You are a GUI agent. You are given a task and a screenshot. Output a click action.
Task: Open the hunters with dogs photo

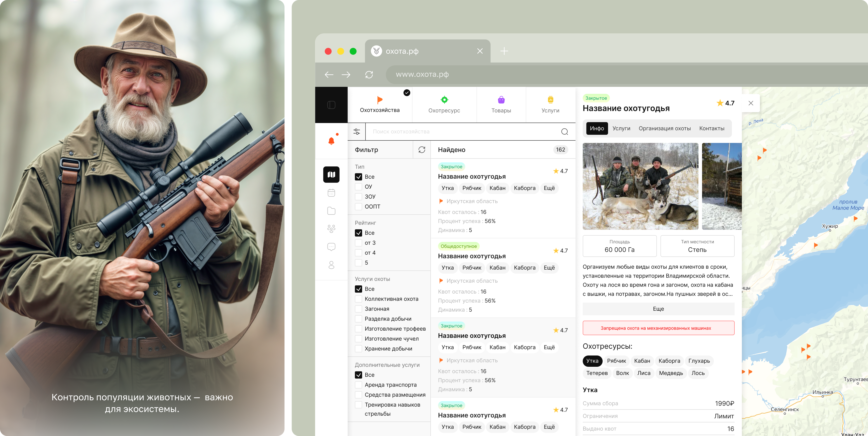tap(640, 187)
